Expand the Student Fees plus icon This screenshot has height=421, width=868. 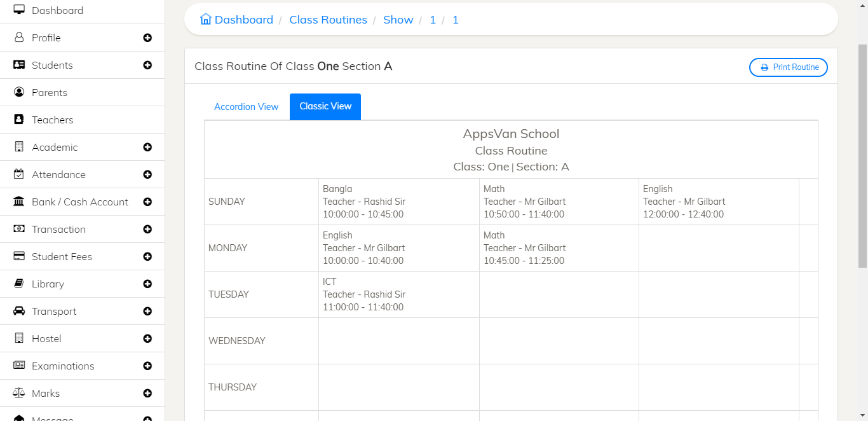click(x=147, y=257)
